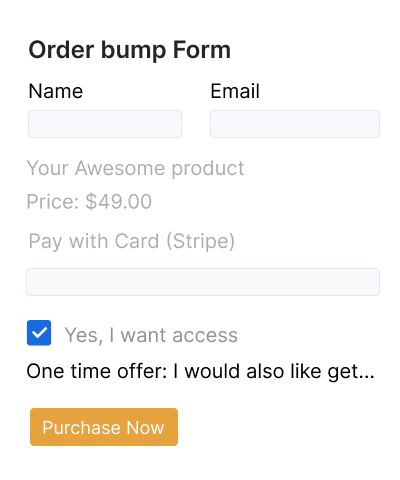Click the ellipsis ending the one time offer
The image size is (400, 480).
pyautogui.click(x=367, y=377)
